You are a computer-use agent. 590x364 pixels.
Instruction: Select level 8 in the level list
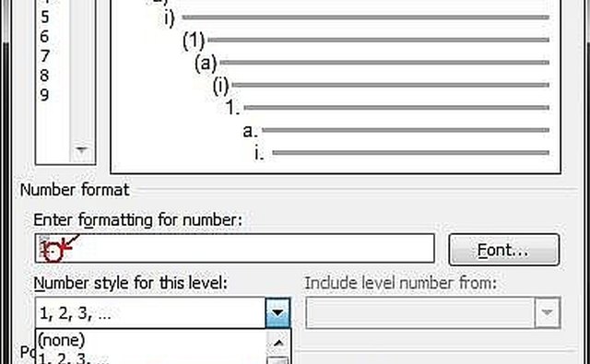click(x=44, y=76)
